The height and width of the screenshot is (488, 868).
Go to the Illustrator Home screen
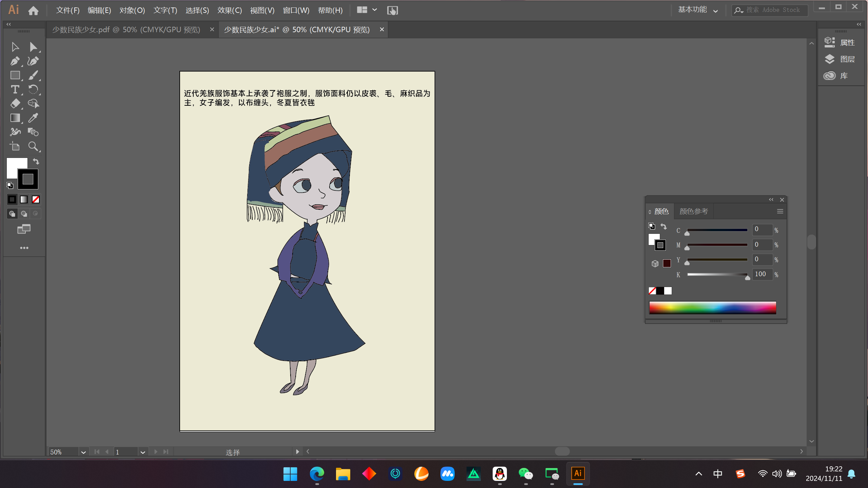33,11
